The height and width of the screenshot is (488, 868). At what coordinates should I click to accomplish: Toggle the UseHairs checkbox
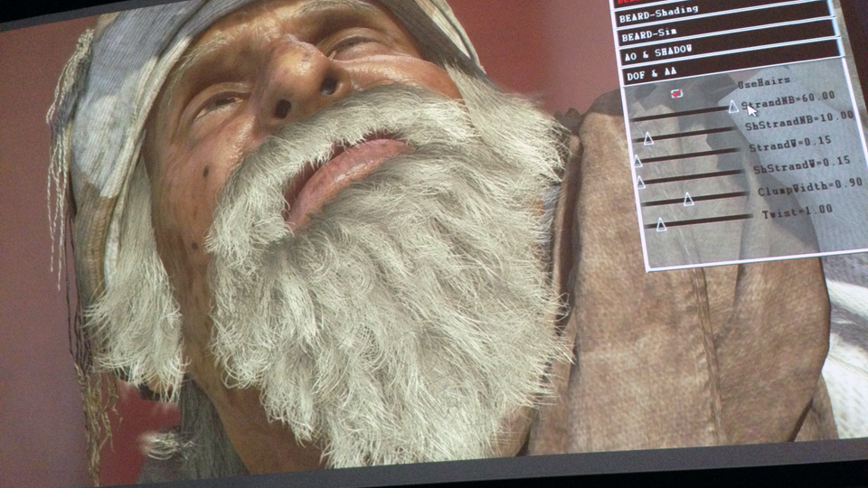pos(676,93)
